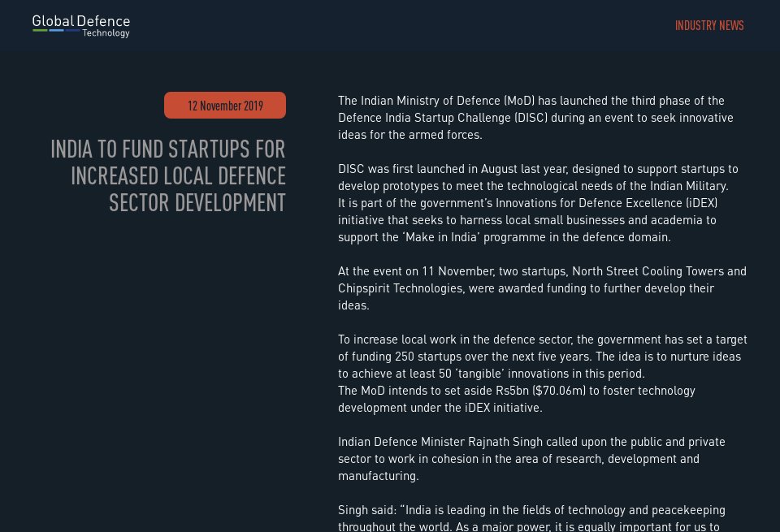This screenshot has height=532, width=780.
Task: Click sentence mentioning 'Rs5bn ($70.06m)'
Action: point(517,400)
